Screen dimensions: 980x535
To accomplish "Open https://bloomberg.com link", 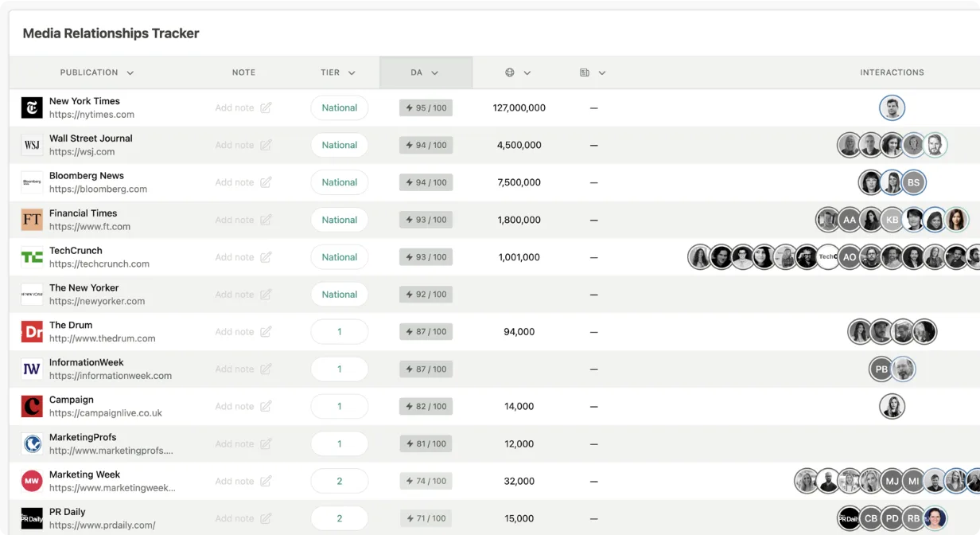I will coord(98,189).
